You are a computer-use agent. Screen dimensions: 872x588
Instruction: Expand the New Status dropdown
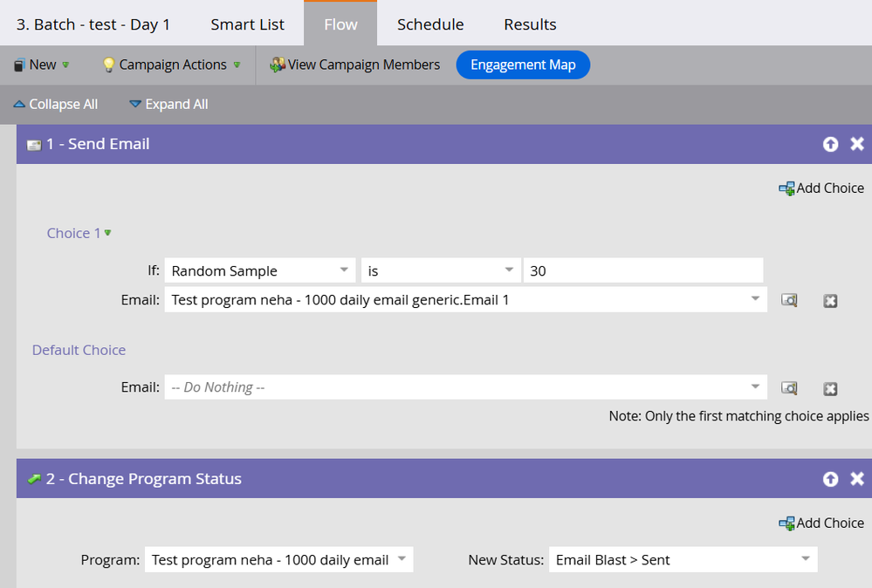pyautogui.click(x=683, y=560)
